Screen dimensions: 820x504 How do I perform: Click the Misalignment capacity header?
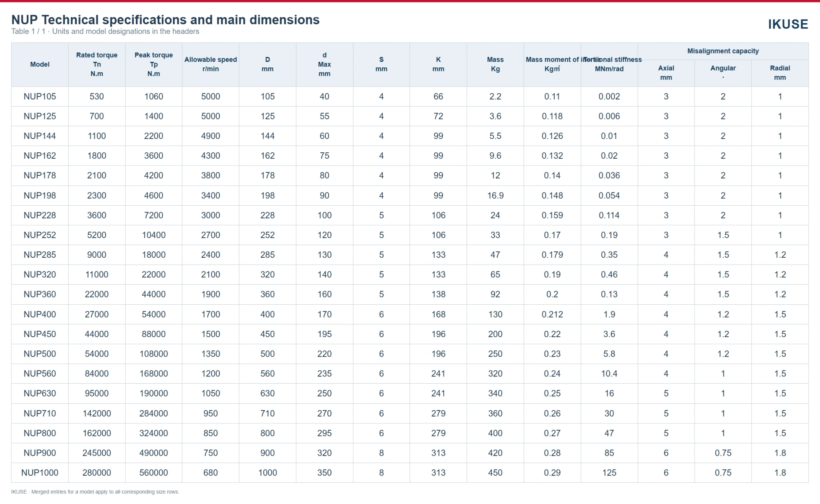point(723,51)
